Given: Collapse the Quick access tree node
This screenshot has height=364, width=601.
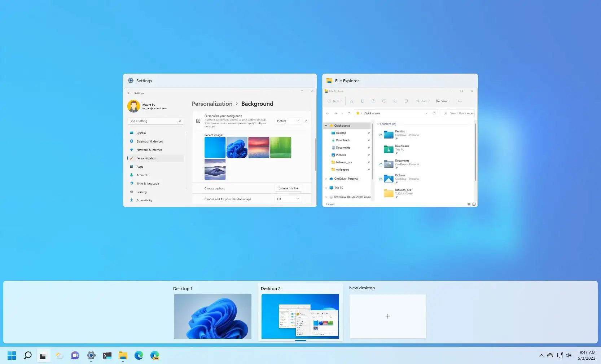Looking at the screenshot, I should (x=326, y=126).
